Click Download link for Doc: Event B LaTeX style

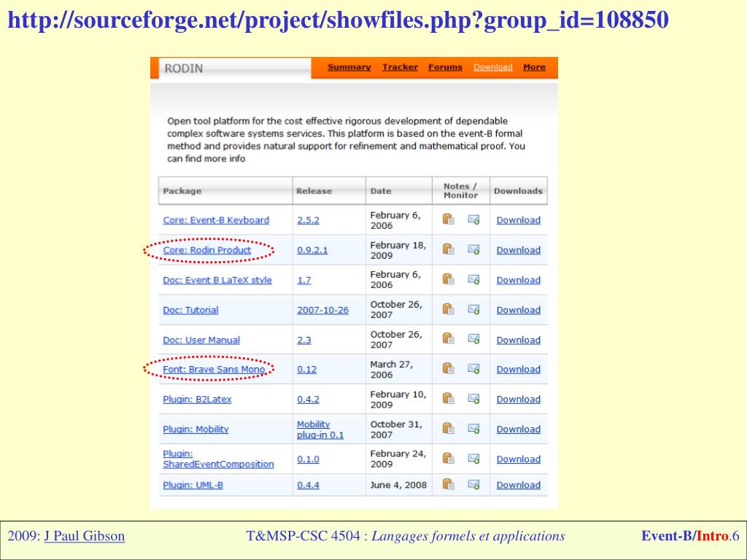[x=519, y=280]
